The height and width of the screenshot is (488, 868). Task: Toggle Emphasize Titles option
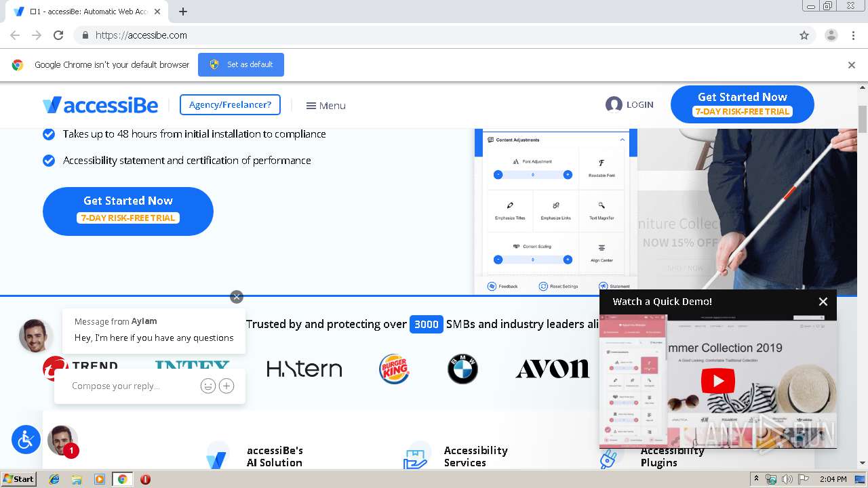[x=510, y=211]
